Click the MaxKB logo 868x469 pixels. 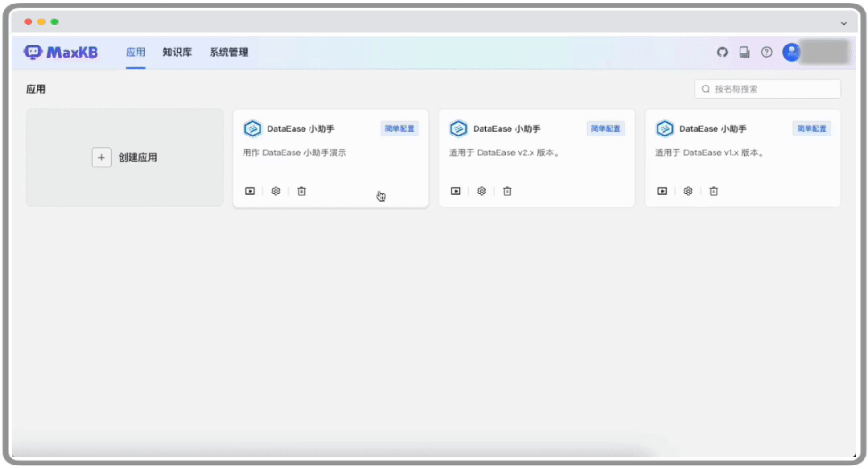[x=61, y=52]
